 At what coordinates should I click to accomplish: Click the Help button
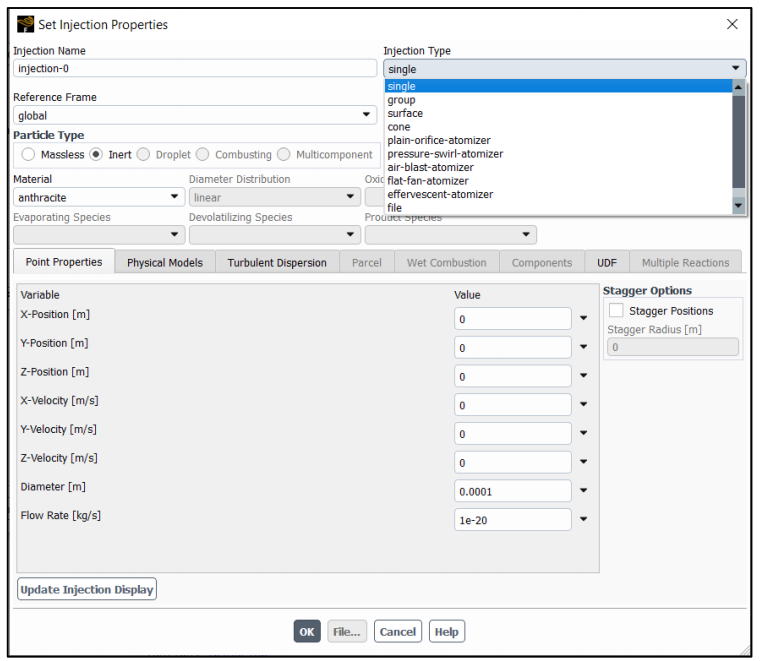coord(446,631)
